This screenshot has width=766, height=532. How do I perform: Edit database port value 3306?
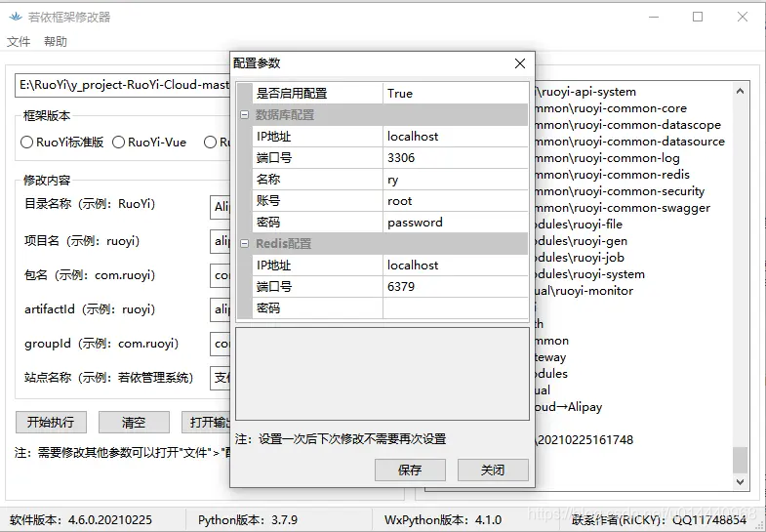click(456, 158)
